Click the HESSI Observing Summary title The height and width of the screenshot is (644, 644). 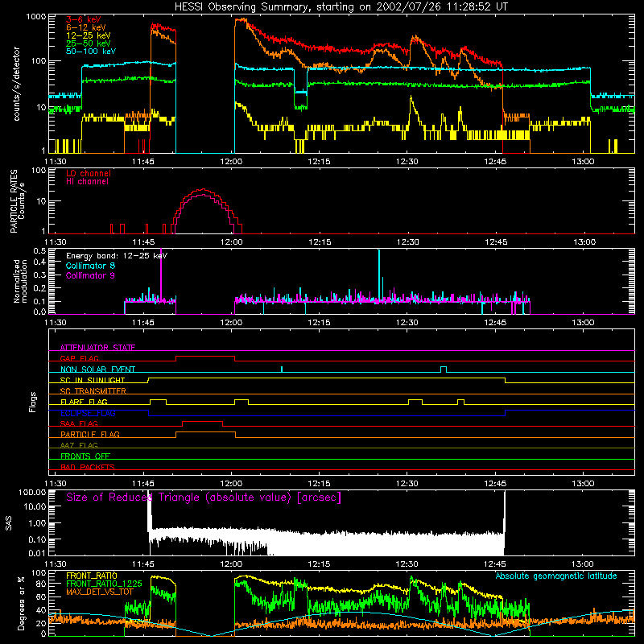click(341, 6)
